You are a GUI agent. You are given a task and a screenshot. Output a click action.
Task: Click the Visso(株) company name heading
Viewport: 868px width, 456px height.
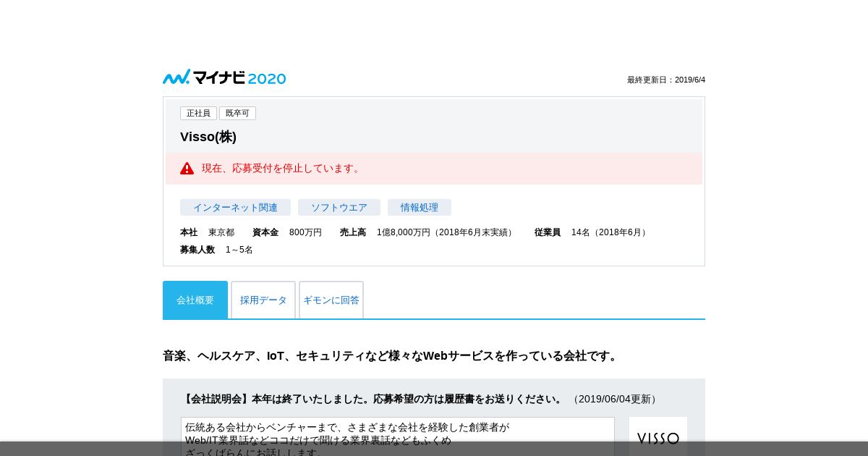208,137
